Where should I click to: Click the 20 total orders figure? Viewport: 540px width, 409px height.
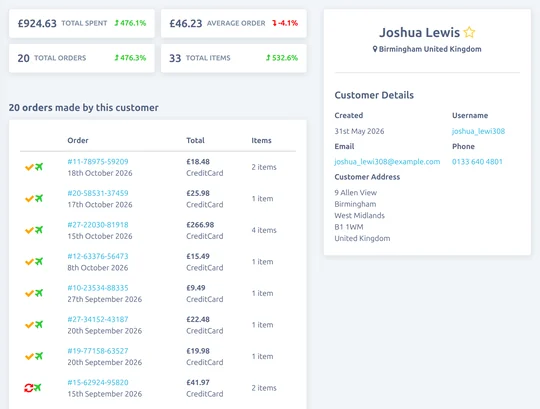[x=23, y=58]
